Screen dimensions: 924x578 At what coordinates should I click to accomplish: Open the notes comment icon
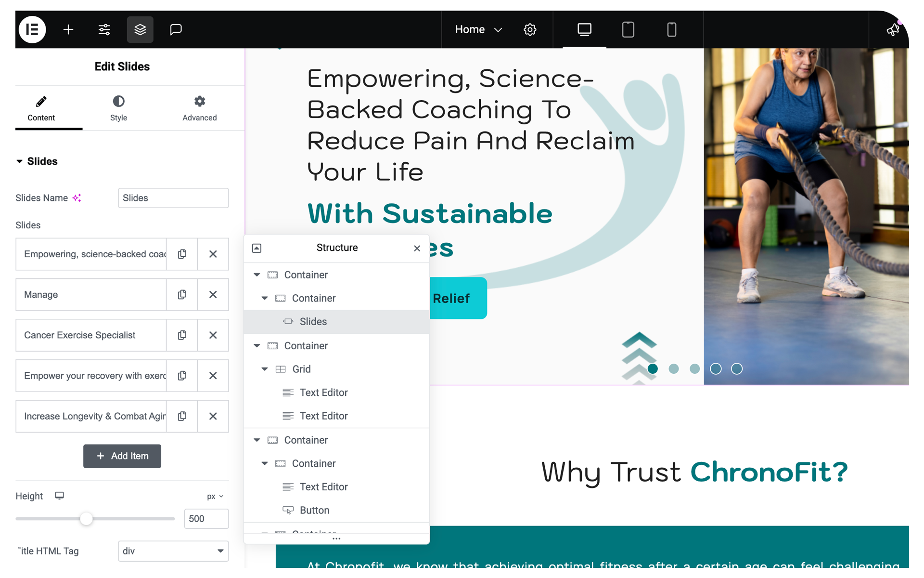click(x=176, y=29)
